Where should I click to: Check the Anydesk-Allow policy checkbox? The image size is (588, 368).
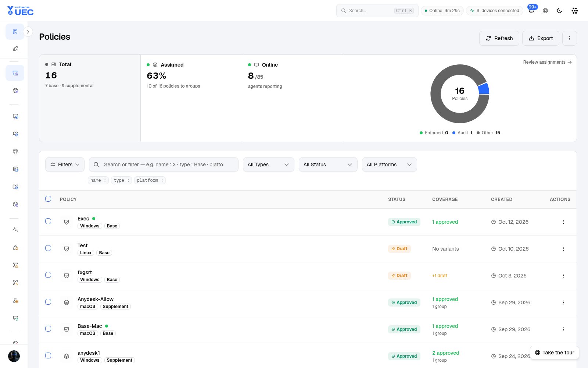(x=48, y=302)
